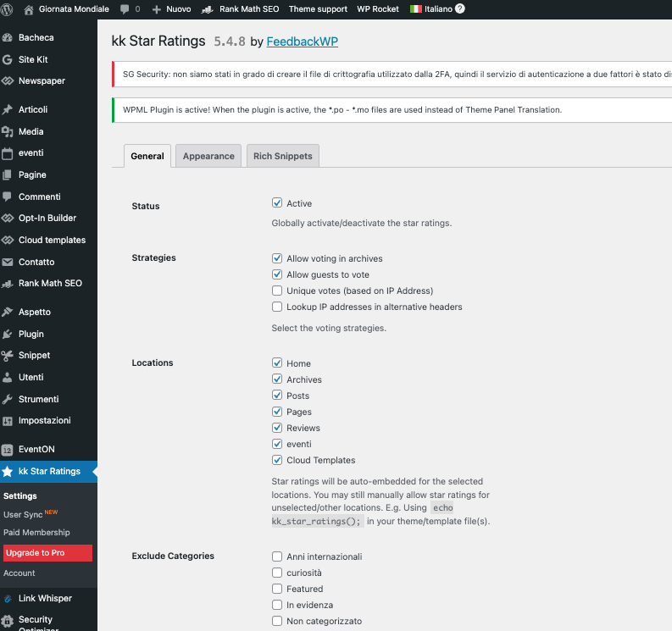Switch to the Appearance tab

click(x=208, y=156)
